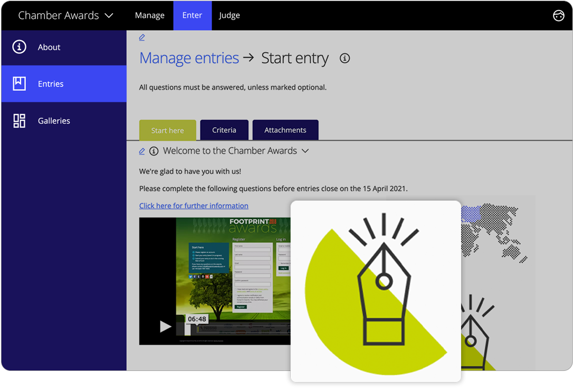
Task: Collapse the Welcome to the Chamber Awards section
Action: pos(305,151)
